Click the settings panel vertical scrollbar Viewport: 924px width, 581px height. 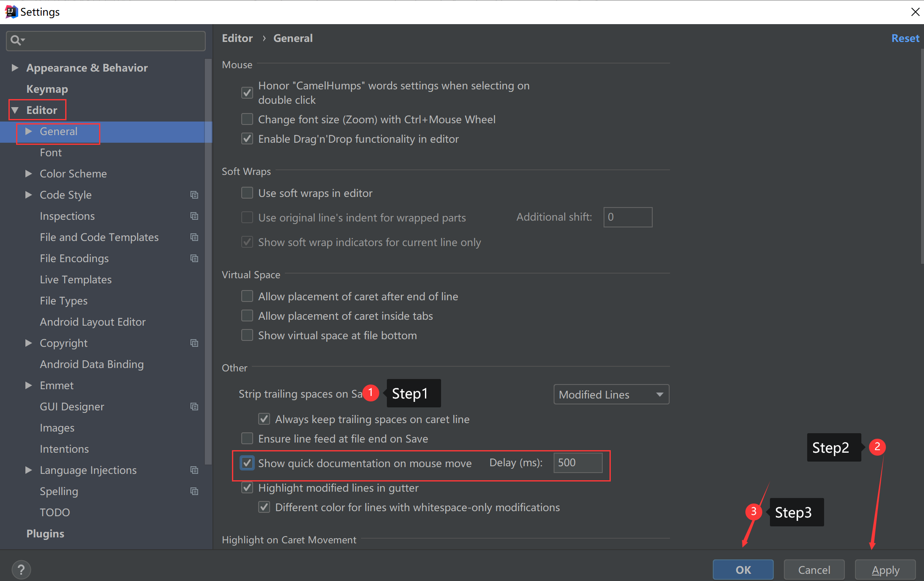(x=922, y=157)
